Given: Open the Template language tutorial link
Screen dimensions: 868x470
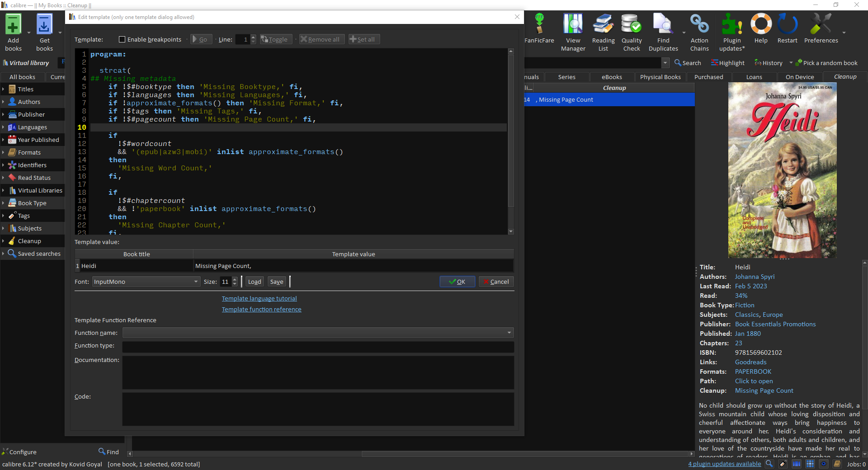Looking at the screenshot, I should tap(259, 299).
